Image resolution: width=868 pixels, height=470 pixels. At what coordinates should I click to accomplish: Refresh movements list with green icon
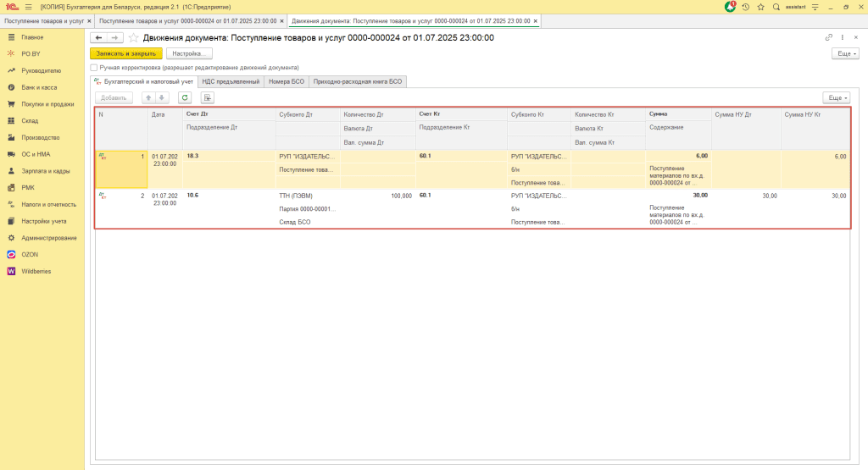(x=185, y=98)
